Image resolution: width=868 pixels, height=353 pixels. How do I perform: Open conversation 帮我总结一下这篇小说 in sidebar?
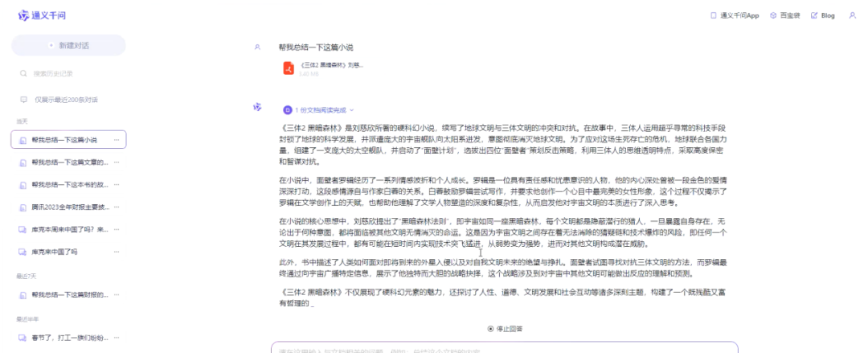[x=68, y=140]
